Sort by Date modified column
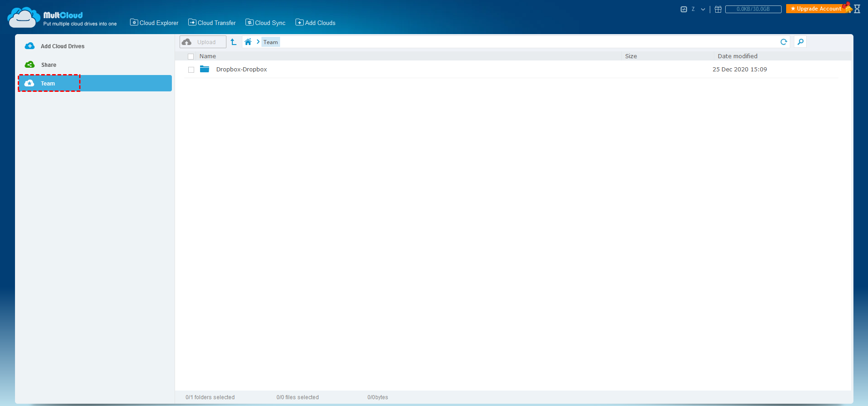This screenshot has width=868, height=406. (x=738, y=56)
